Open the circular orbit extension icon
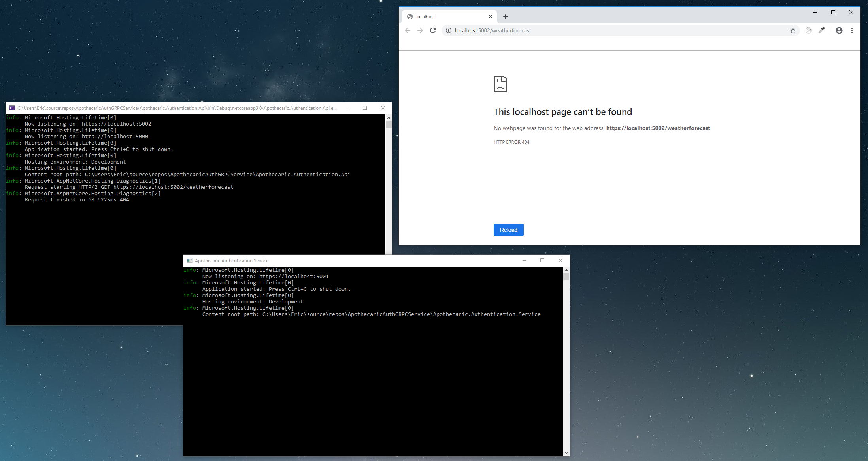The image size is (868, 461). [809, 30]
